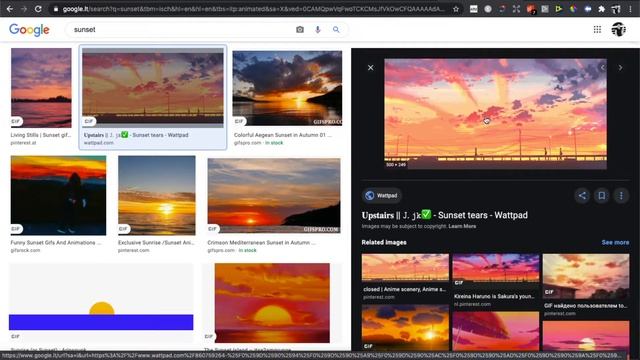
Task: Open the related GIF with Cyrillic caption
Action: pyautogui.click(x=586, y=276)
